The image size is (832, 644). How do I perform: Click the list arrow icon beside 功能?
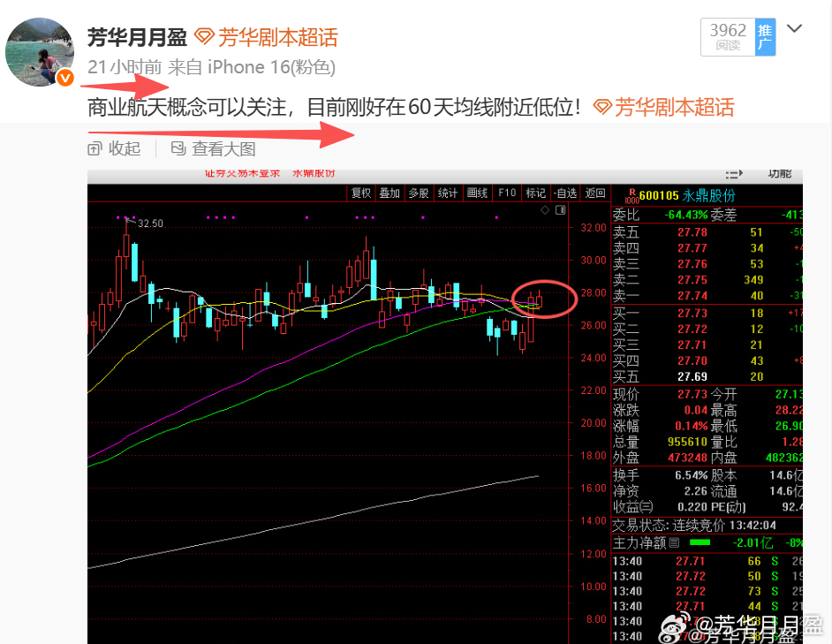pos(734,174)
